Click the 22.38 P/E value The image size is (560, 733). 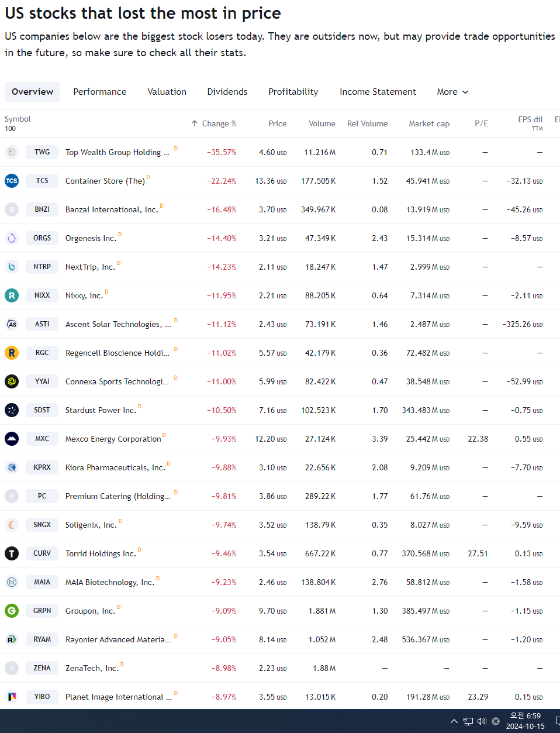(x=478, y=439)
